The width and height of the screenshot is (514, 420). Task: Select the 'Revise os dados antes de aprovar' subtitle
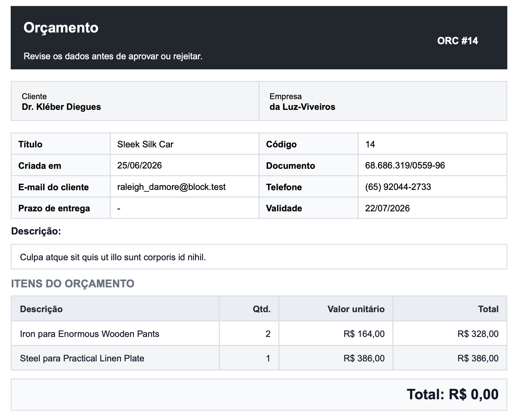(x=113, y=56)
